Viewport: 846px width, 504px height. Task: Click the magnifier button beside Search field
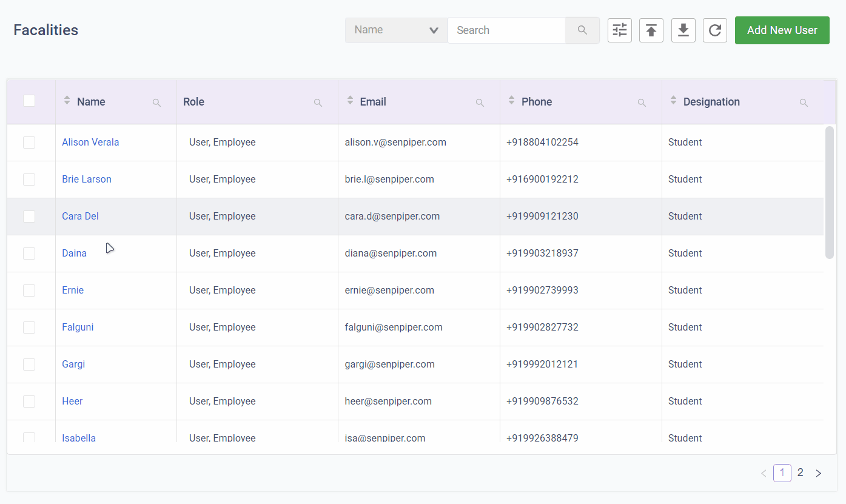coord(582,30)
